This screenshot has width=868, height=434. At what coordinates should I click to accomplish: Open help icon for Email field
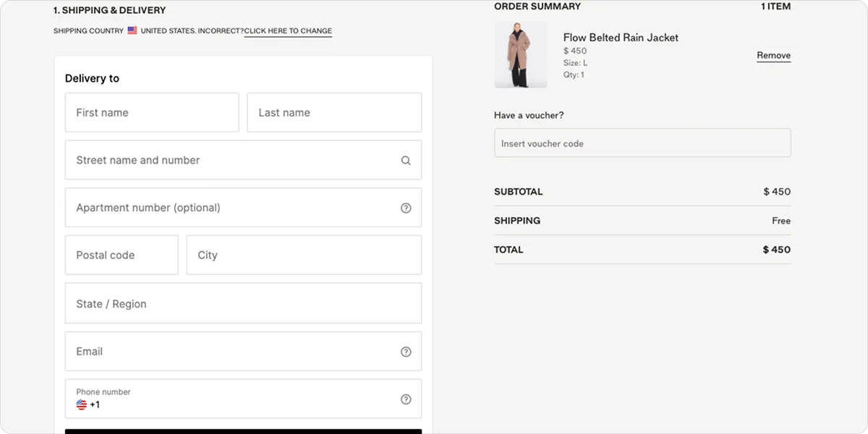(x=406, y=352)
